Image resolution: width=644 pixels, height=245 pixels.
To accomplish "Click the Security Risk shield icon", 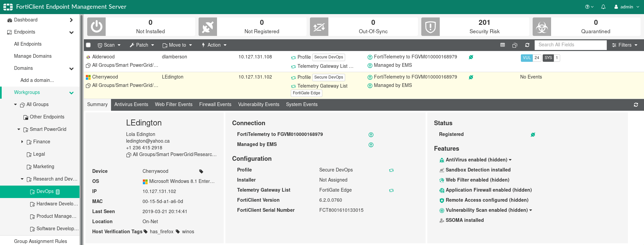I will 430,27.
